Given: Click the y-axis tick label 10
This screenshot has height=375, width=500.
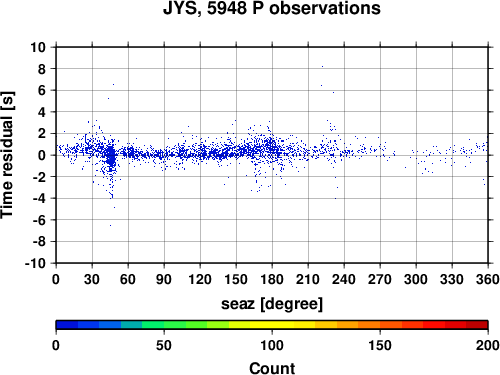Looking at the screenshot, I should pyautogui.click(x=38, y=47).
